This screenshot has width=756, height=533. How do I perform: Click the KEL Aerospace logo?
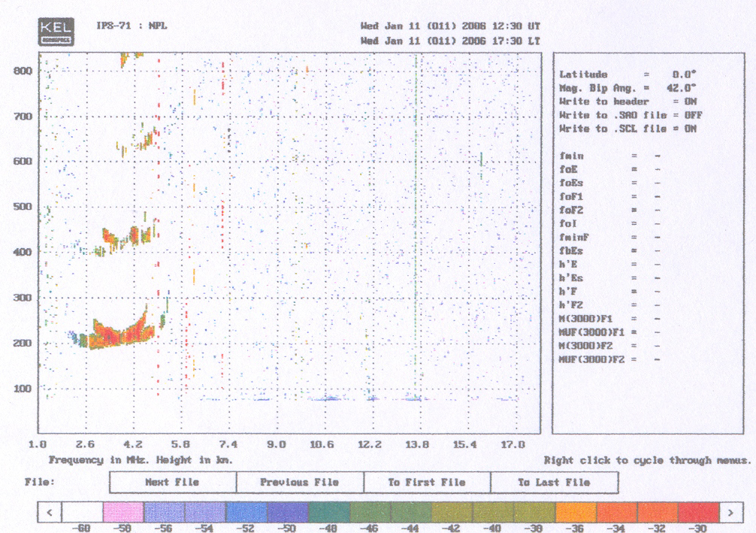tap(56, 31)
